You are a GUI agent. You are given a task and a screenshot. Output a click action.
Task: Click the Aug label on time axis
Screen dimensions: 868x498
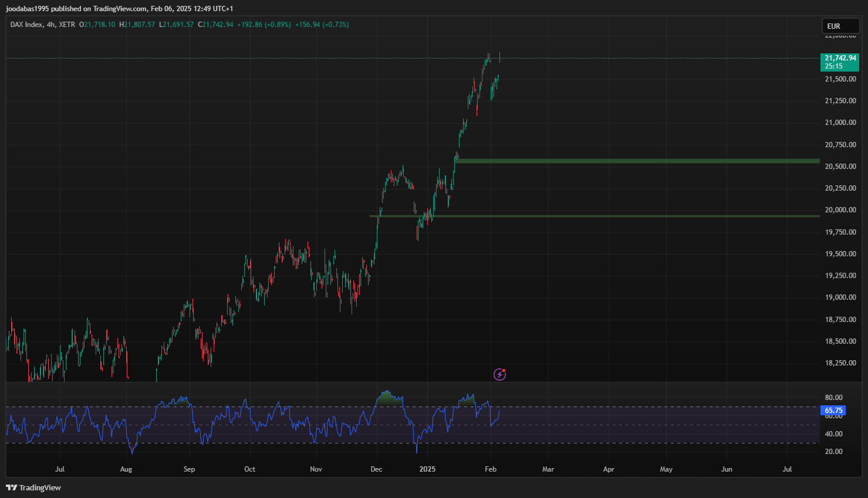126,469
